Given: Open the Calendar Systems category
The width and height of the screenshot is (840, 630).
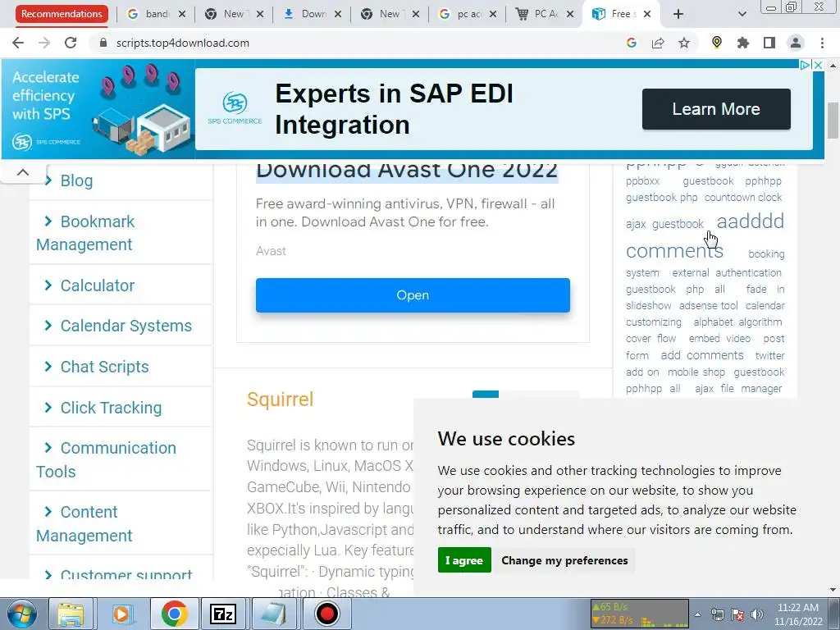Looking at the screenshot, I should pyautogui.click(x=126, y=326).
